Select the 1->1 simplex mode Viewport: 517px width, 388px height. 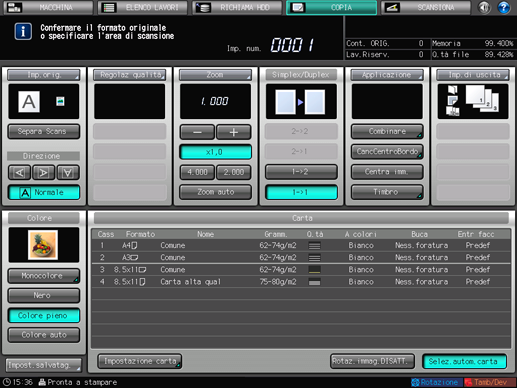301,192
